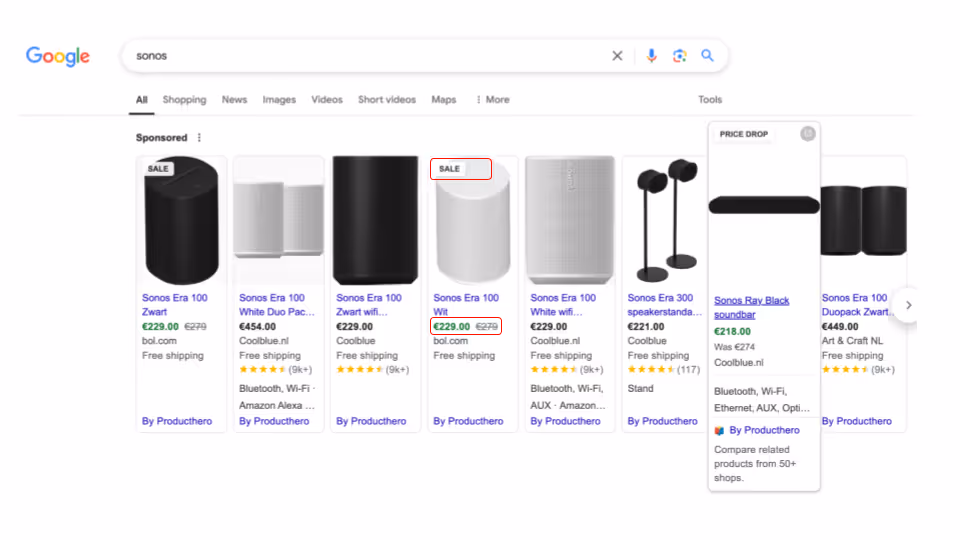The width and height of the screenshot is (960, 540).
Task: Click By Producthero under Era 100 White wifi
Action: tap(565, 421)
